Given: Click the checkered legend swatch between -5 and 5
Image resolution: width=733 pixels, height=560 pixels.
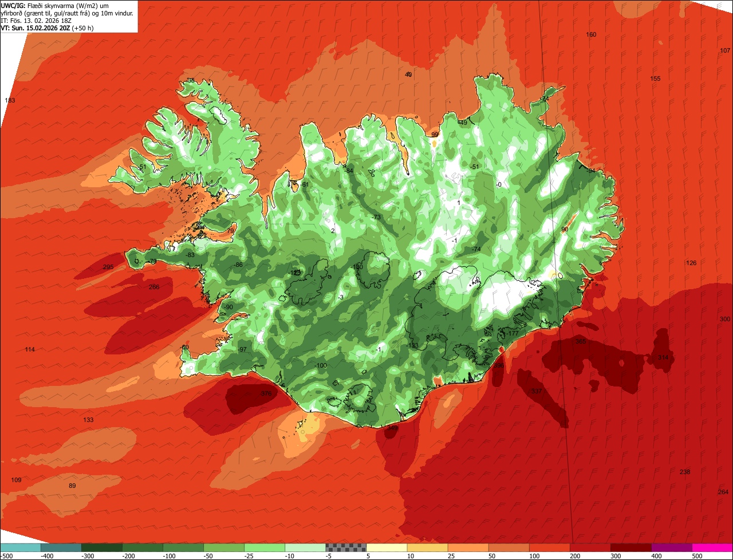Looking at the screenshot, I should point(346,547).
